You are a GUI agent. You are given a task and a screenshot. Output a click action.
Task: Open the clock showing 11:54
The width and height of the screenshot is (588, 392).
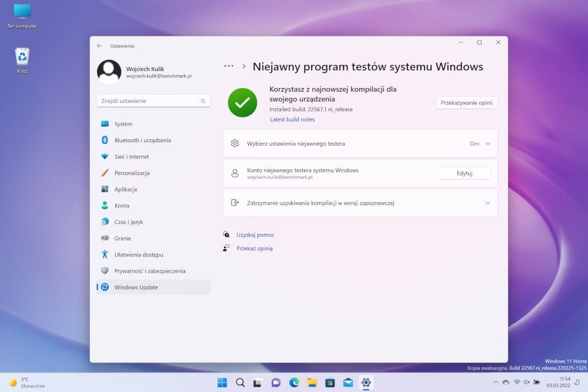[x=559, y=382]
